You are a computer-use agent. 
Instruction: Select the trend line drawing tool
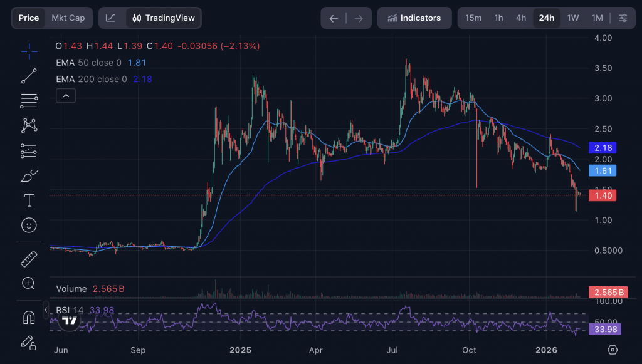29,76
